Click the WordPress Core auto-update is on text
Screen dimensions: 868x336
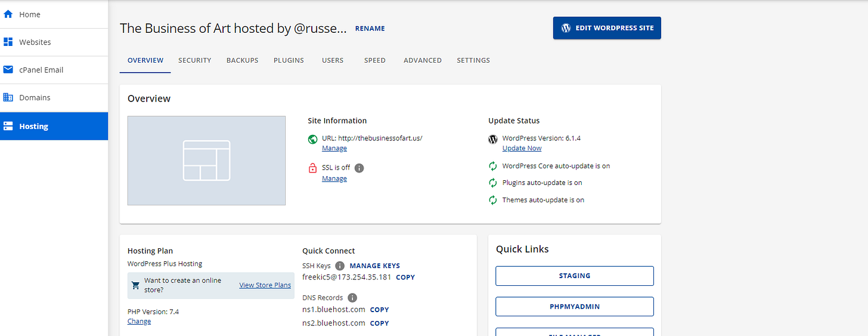[556, 166]
